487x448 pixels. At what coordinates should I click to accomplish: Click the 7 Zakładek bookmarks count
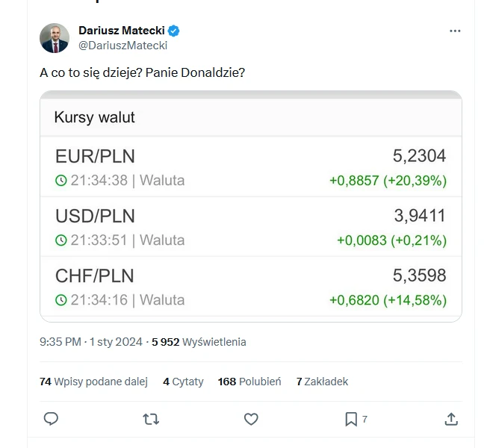click(322, 382)
